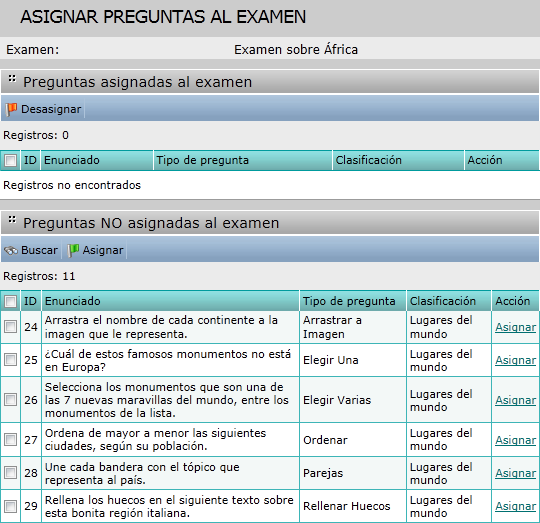This screenshot has height=523, width=540.
Task: Click Asignar link for question 29
Action: tap(516, 506)
